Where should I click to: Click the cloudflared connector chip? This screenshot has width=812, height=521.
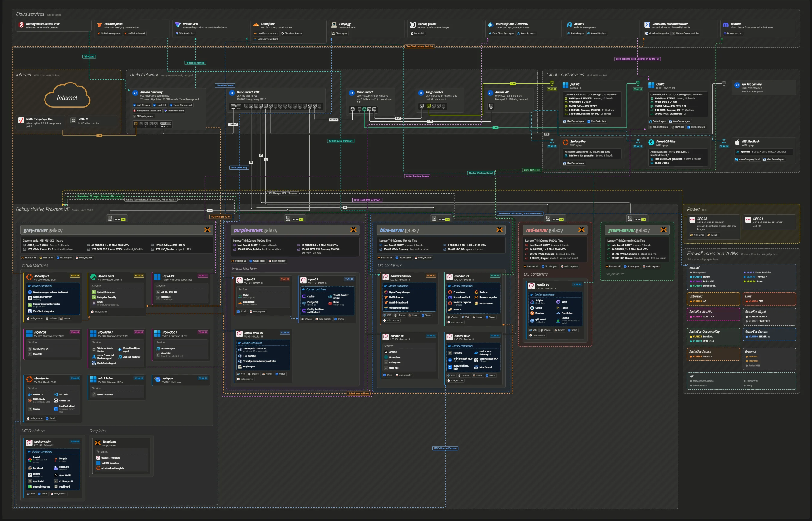266,33
